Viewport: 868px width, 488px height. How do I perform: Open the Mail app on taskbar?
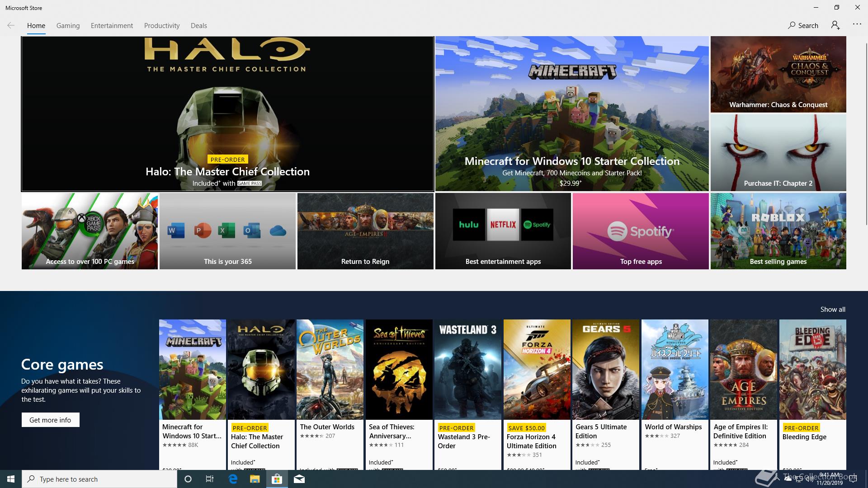click(x=299, y=479)
